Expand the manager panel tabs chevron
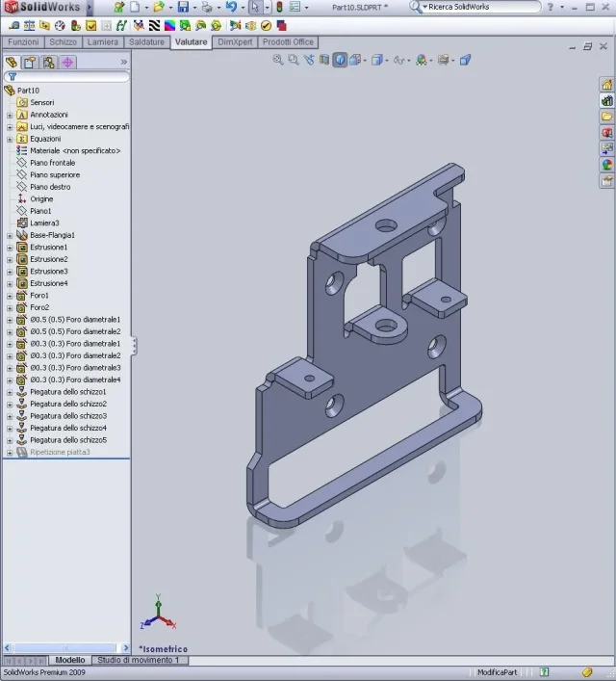Screen dimensions: 616x681 (x=124, y=62)
